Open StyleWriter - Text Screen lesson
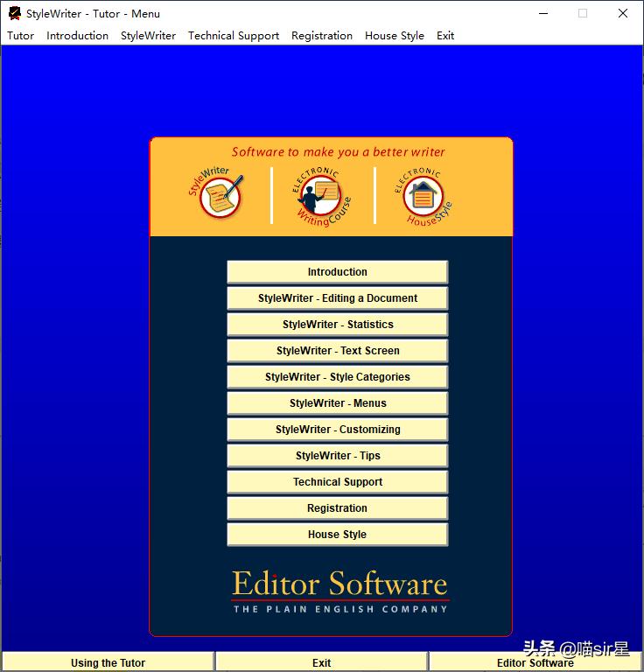Viewport: 644px width, 672px height. coord(338,351)
